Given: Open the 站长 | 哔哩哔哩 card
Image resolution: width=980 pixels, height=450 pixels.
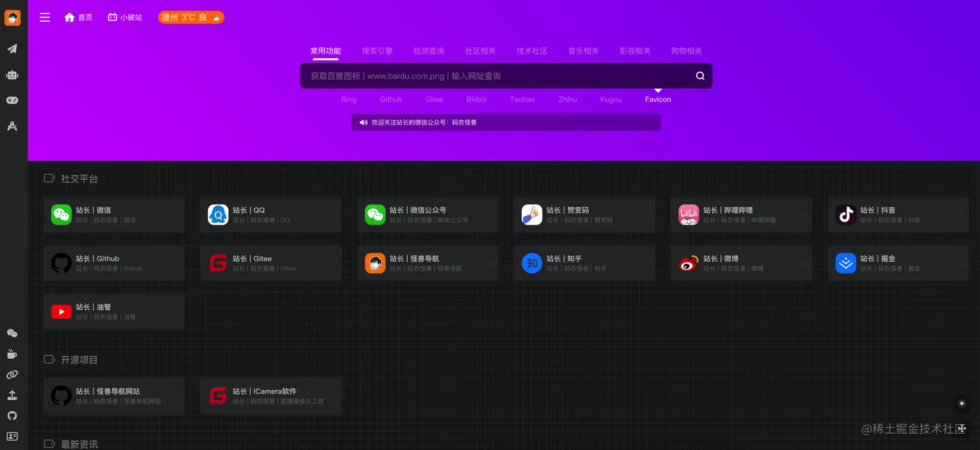Looking at the screenshot, I should pyautogui.click(x=741, y=215).
